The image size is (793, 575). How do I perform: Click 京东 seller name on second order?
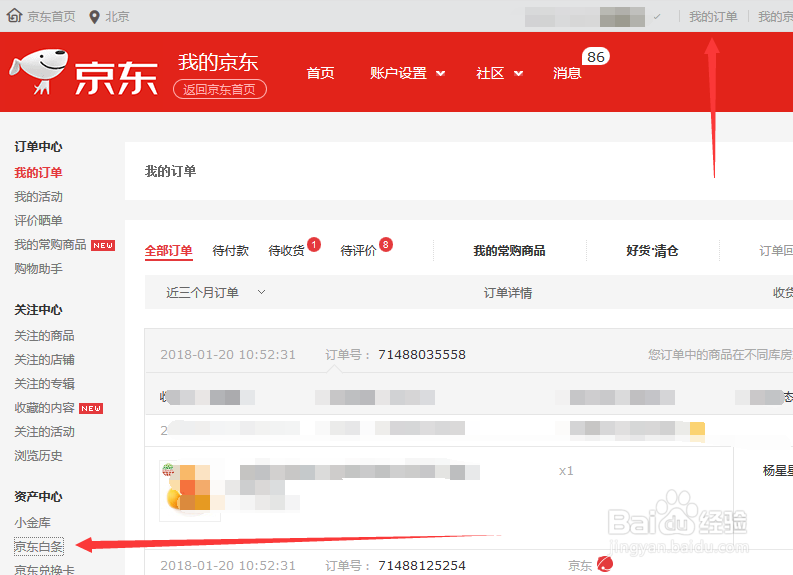pyautogui.click(x=580, y=565)
